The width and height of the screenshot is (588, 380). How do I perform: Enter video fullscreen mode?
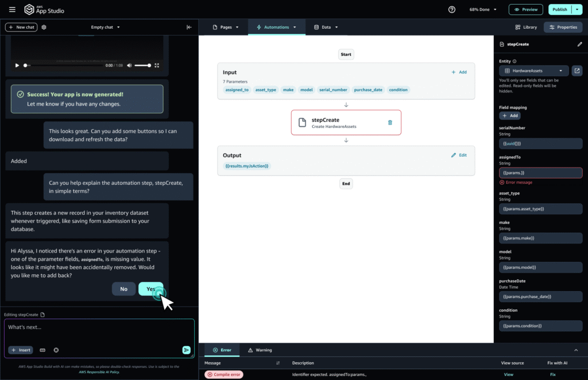click(157, 65)
